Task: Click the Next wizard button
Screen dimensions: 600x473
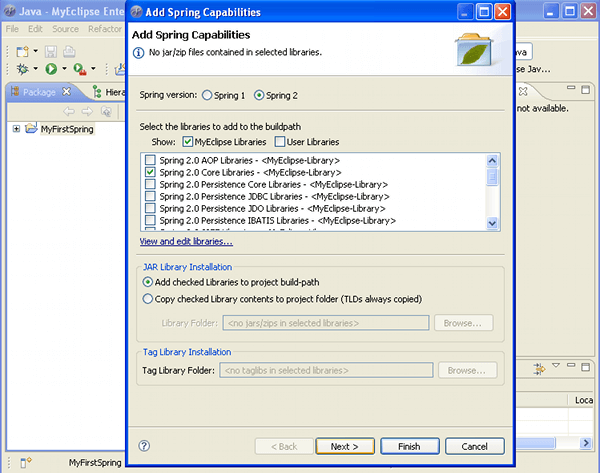Action: coord(345,446)
